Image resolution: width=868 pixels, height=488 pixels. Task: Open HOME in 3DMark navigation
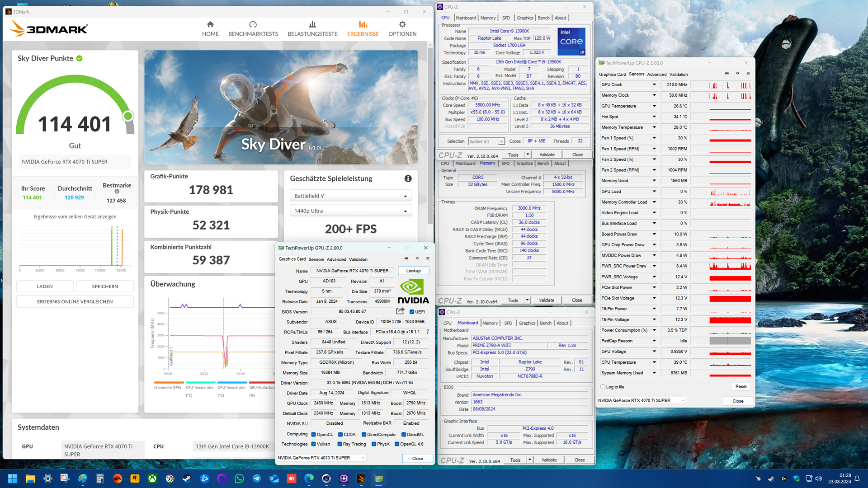(x=210, y=29)
